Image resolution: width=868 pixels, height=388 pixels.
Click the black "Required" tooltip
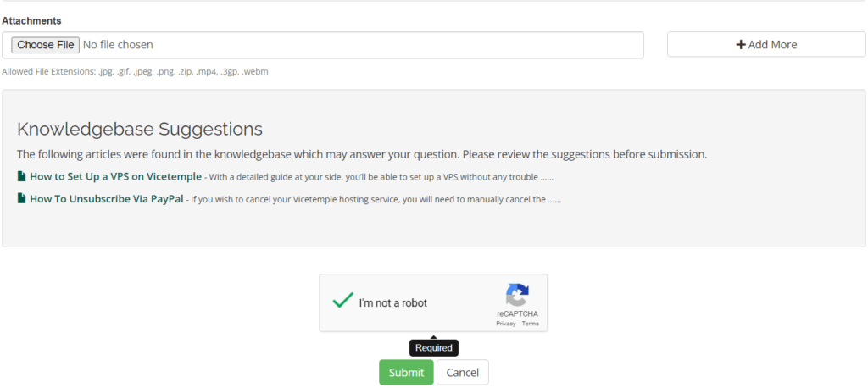433,347
